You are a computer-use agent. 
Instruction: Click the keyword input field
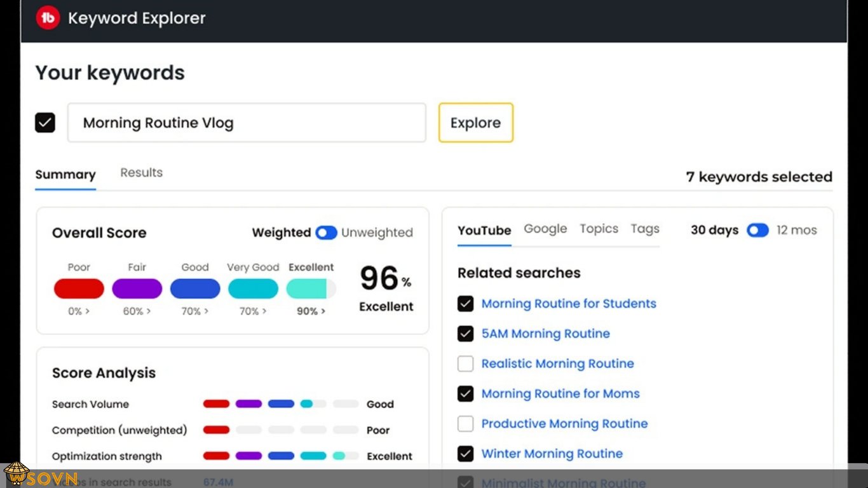[x=247, y=123]
